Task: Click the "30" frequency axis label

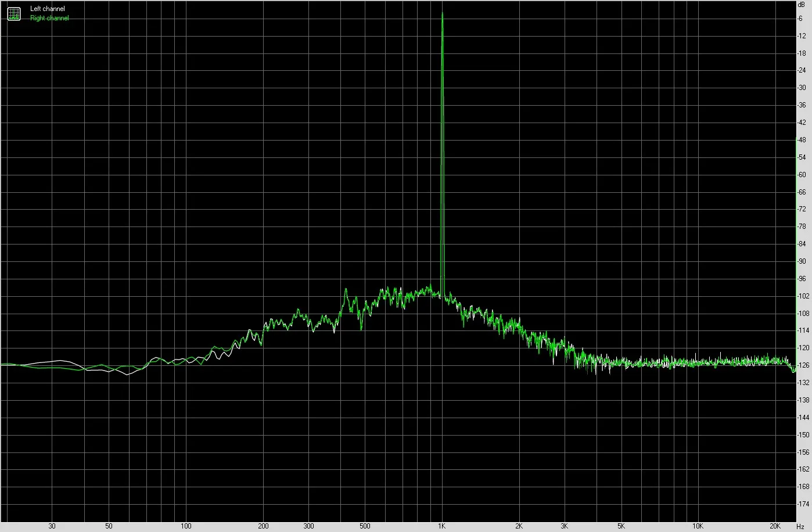Action: pyautogui.click(x=52, y=526)
